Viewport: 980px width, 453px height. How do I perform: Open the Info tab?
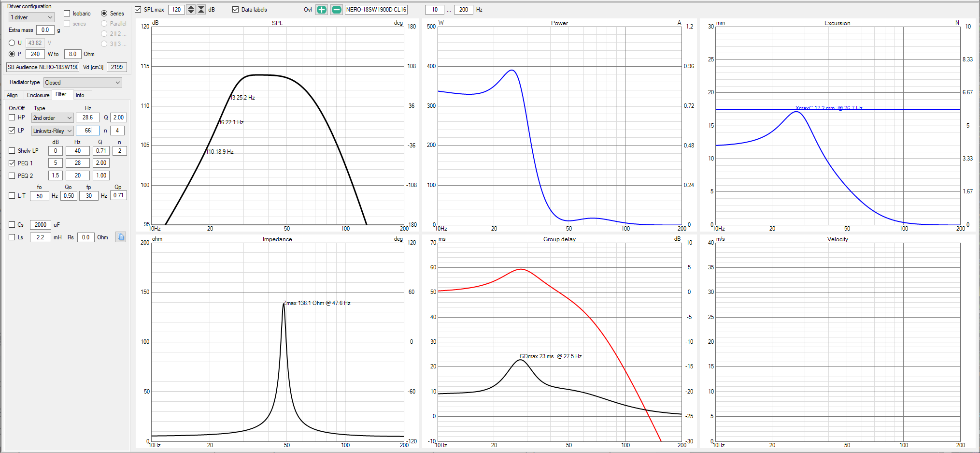[x=80, y=95]
